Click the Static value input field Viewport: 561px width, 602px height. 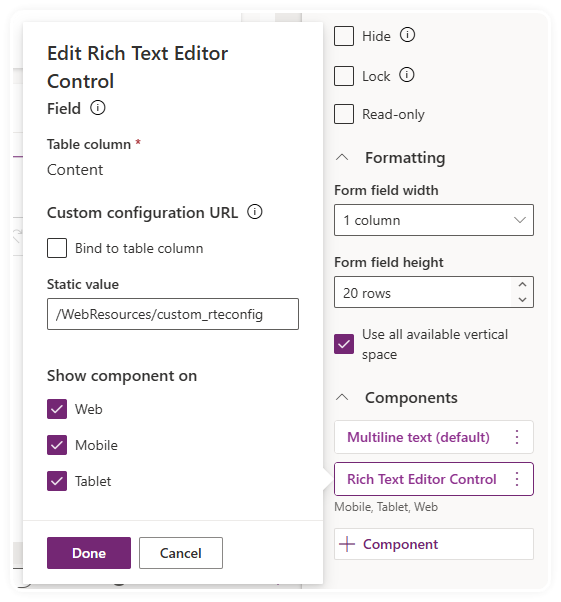pos(173,314)
